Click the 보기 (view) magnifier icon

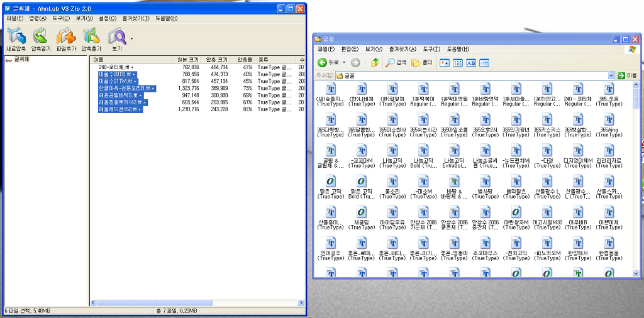pos(116,36)
